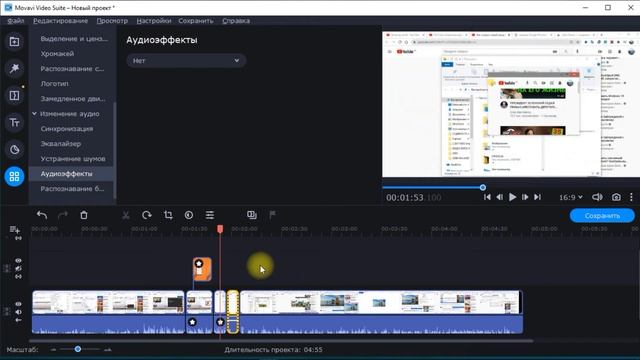The height and width of the screenshot is (360, 640).
Task: Select Аудиоэффекты in the list
Action: tap(66, 174)
